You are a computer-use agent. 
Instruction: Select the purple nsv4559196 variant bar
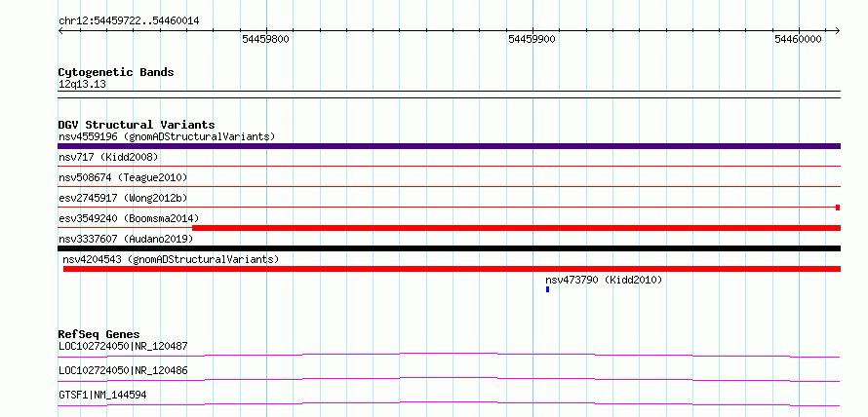pyautogui.click(x=449, y=146)
